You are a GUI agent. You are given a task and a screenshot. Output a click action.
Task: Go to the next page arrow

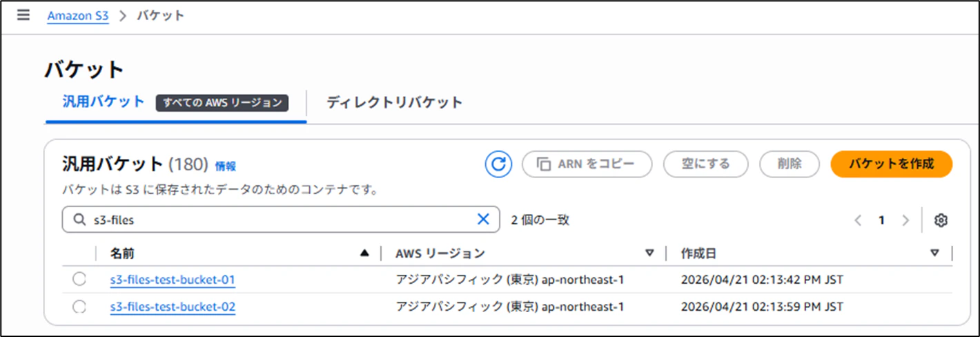pos(906,220)
